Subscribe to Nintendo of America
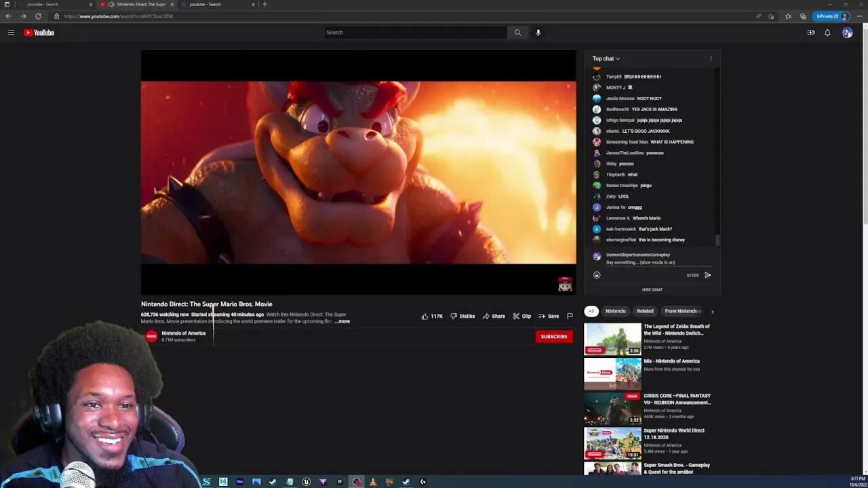Screen dimensions: 868x488 click(554, 337)
